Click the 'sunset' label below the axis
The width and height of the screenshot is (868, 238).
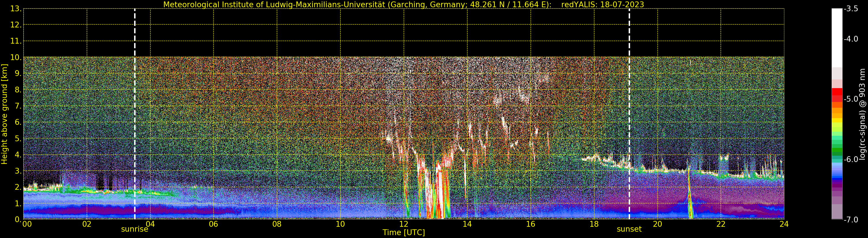click(629, 229)
